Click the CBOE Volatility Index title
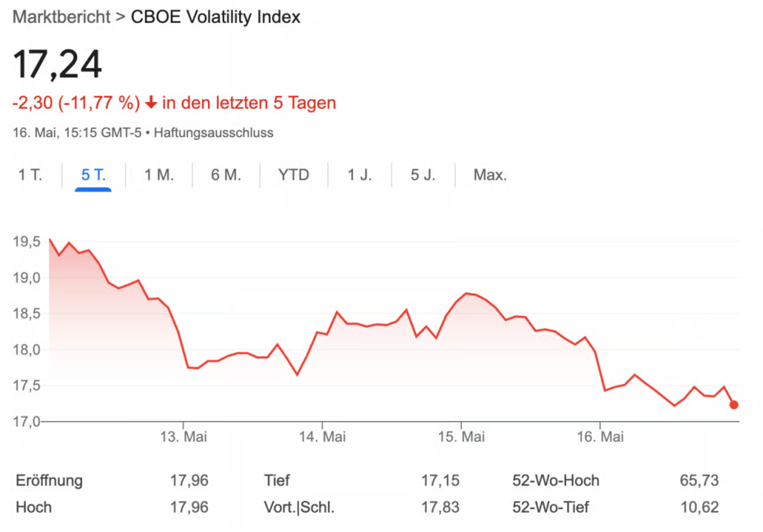Screen dimensions: 763x532 pos(215,16)
